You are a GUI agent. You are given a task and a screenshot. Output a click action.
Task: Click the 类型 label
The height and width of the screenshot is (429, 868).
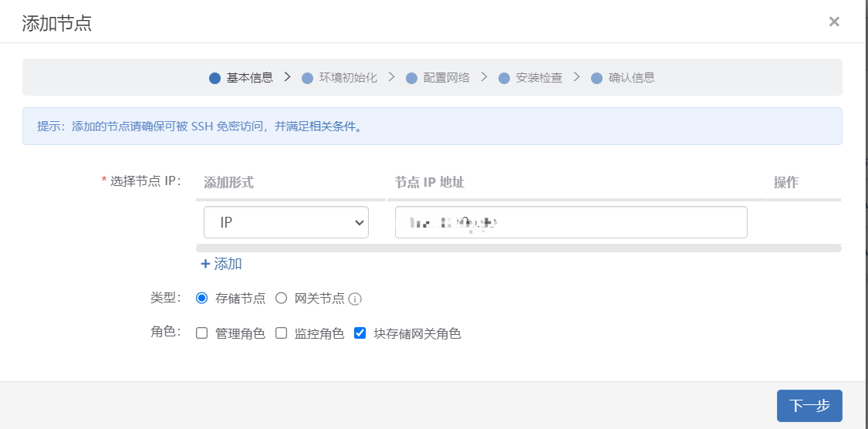166,298
